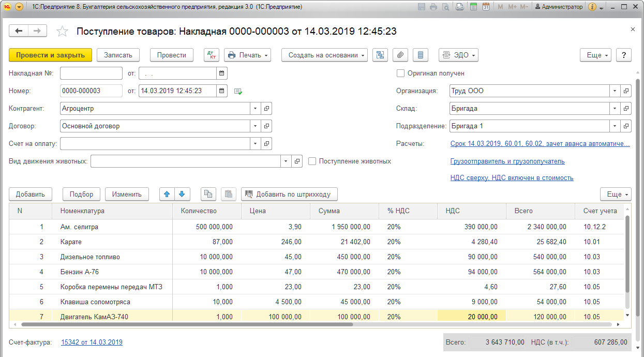The height and width of the screenshot is (357, 644).
Task: Move table row up with blue arrow
Action: coord(167,194)
